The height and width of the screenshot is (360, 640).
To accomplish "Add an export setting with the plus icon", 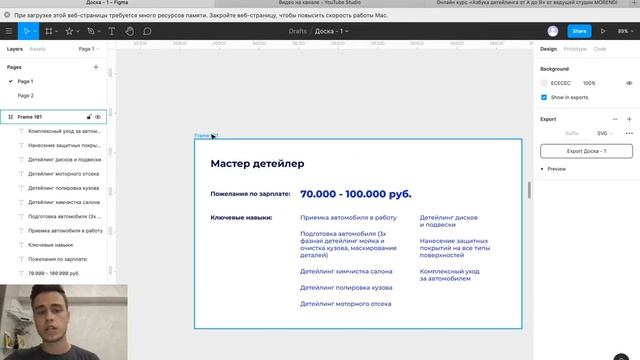I will click(629, 119).
